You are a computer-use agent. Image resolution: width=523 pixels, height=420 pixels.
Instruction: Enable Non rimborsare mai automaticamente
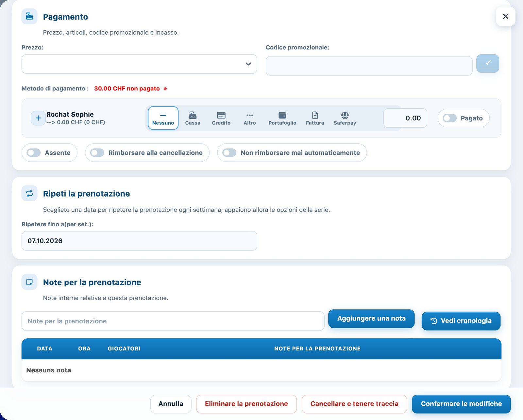pyautogui.click(x=229, y=153)
